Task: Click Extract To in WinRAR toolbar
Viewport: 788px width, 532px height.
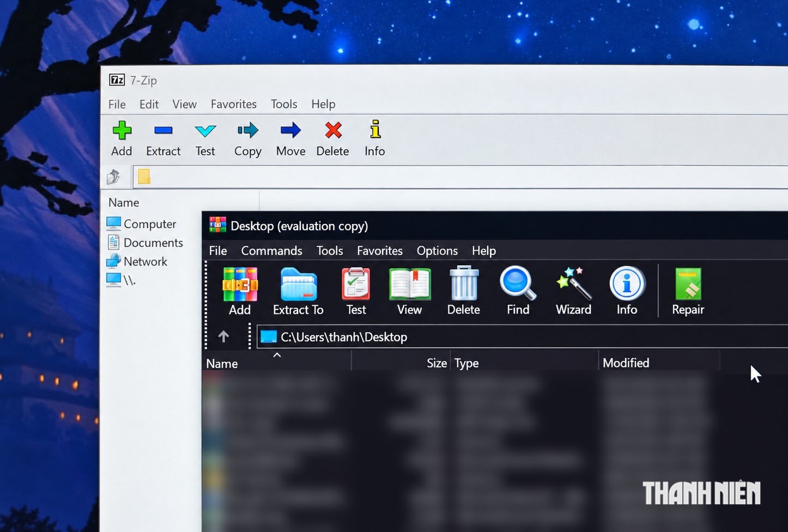Action: [298, 284]
